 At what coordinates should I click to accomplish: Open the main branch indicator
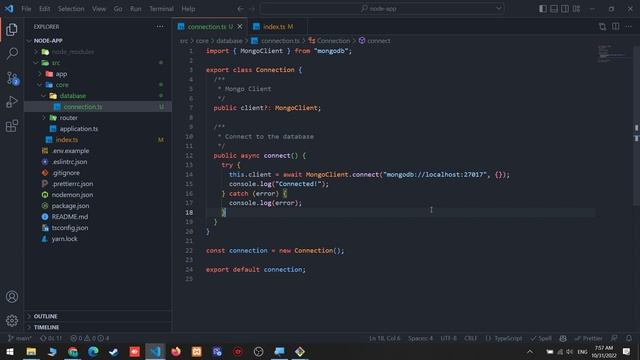[20, 338]
